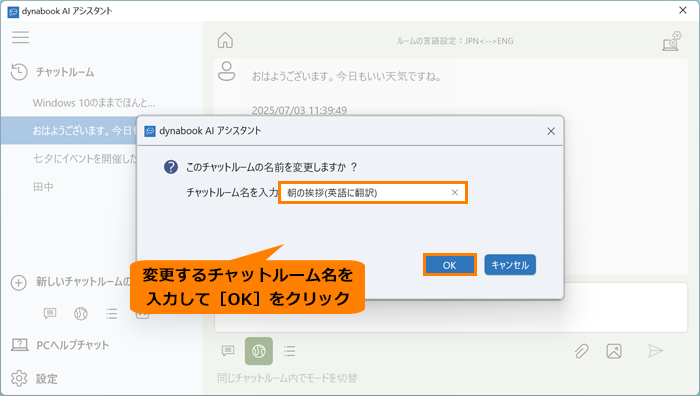Viewport: 700px width, 396px height.
Task: Click the chat room name input field
Action: (x=373, y=192)
